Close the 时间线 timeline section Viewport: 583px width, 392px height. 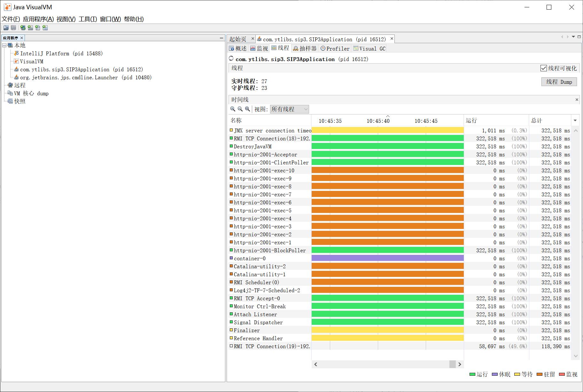click(x=577, y=100)
